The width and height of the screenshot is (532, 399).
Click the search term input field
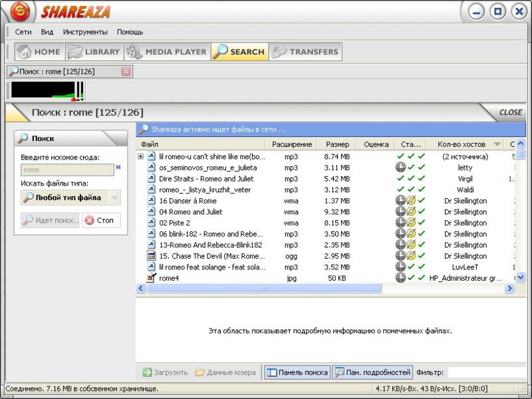(67, 170)
